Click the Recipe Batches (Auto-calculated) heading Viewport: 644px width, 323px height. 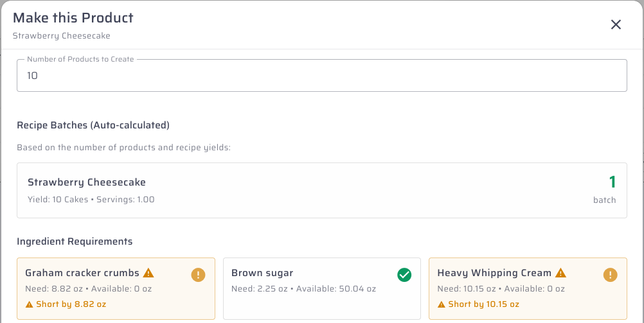pyautogui.click(x=93, y=125)
